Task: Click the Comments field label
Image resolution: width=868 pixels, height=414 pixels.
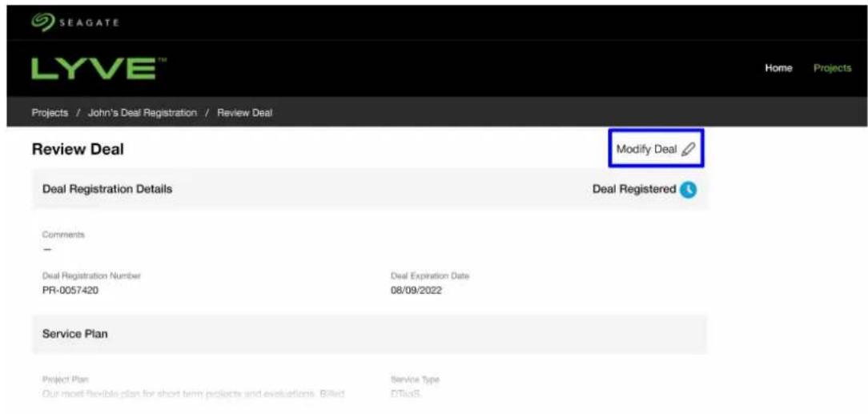Action: pos(64,235)
